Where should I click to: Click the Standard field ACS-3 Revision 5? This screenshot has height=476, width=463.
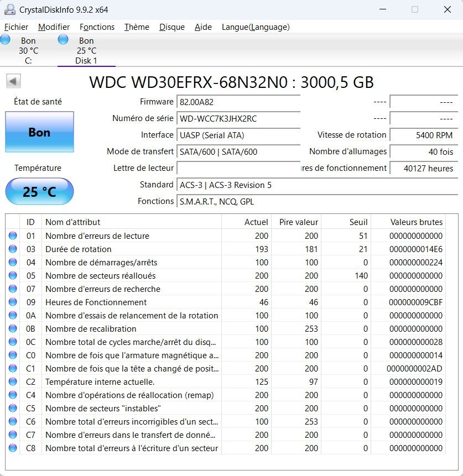pos(318,185)
